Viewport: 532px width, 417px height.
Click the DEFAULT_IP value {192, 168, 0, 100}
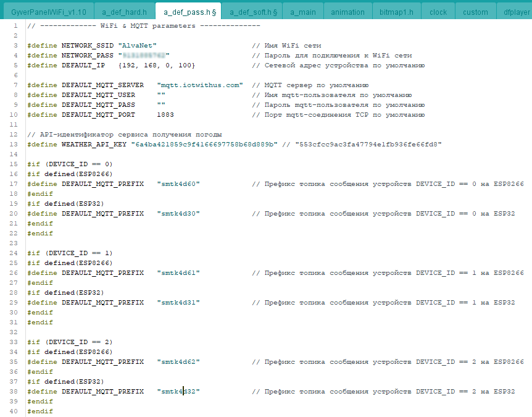pyautogui.click(x=156, y=65)
